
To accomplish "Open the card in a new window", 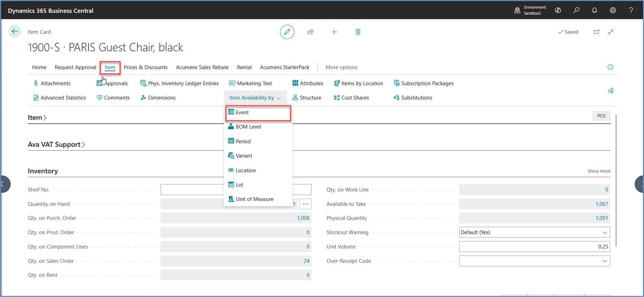I will click(x=596, y=32).
